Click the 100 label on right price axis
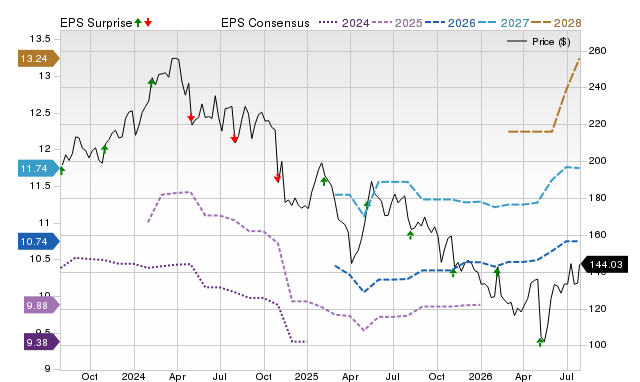The width and height of the screenshot is (640, 382). pyautogui.click(x=597, y=345)
